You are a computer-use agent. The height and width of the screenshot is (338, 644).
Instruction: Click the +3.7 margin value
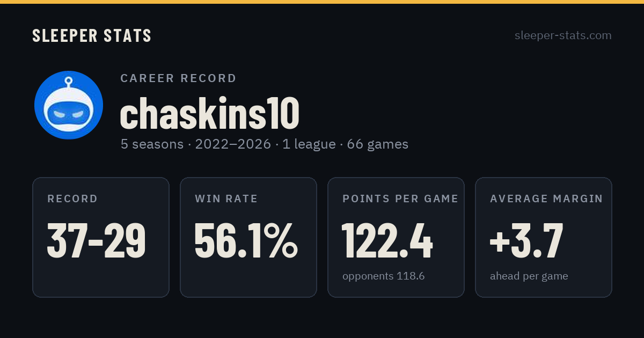pos(526,240)
